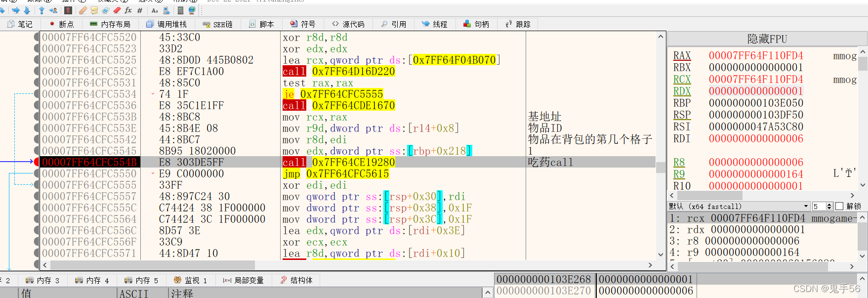The height and width of the screenshot is (298, 868).
Task: Select argument row 3: r8 0000000000000006
Action: 734,241
